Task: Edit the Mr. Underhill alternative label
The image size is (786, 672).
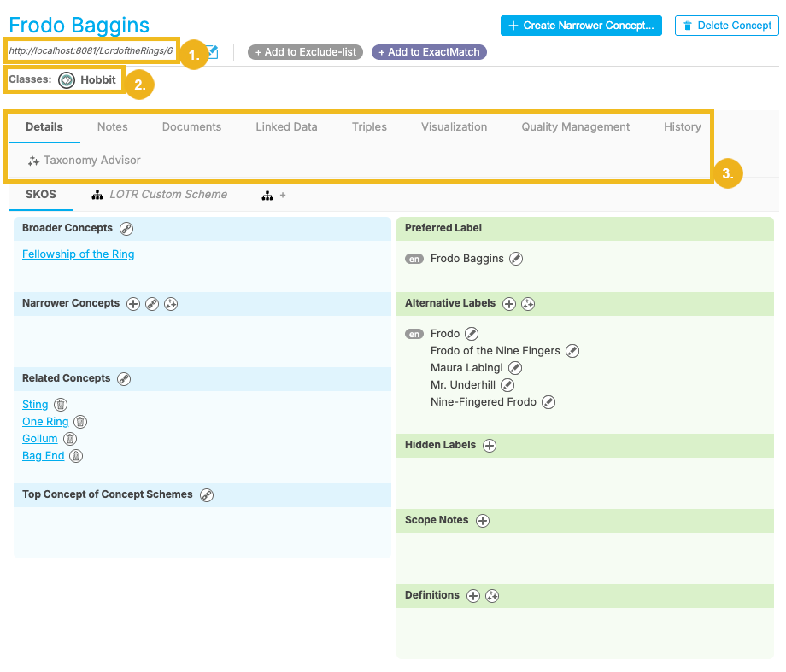Action: click(x=507, y=385)
